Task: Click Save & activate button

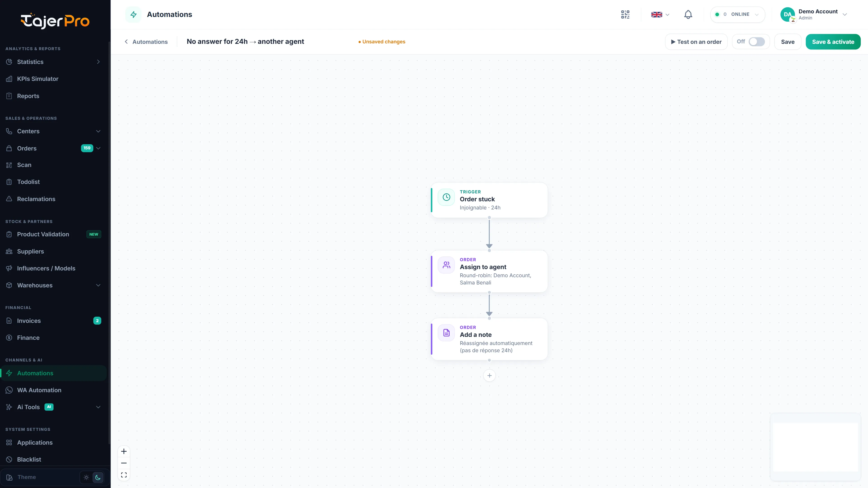Action: coord(833,42)
